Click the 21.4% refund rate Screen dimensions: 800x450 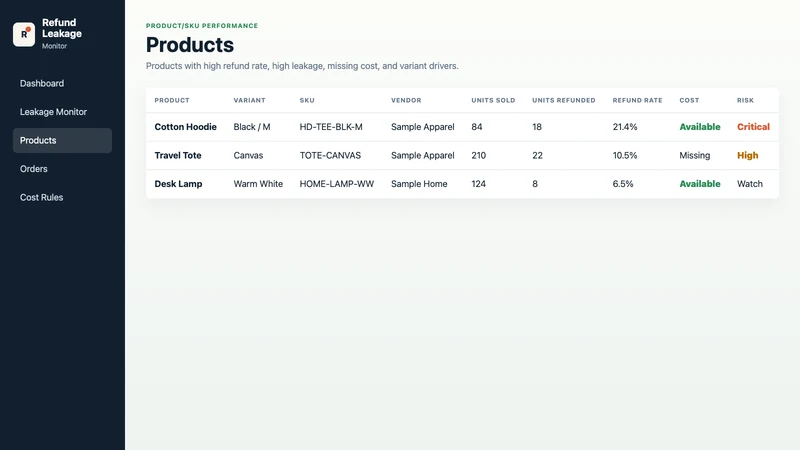tap(625, 127)
